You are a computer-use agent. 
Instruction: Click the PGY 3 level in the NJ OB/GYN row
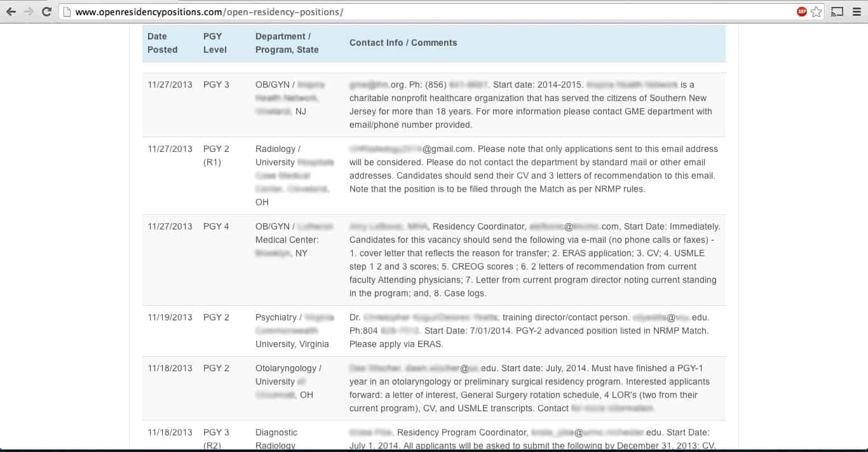coord(217,85)
